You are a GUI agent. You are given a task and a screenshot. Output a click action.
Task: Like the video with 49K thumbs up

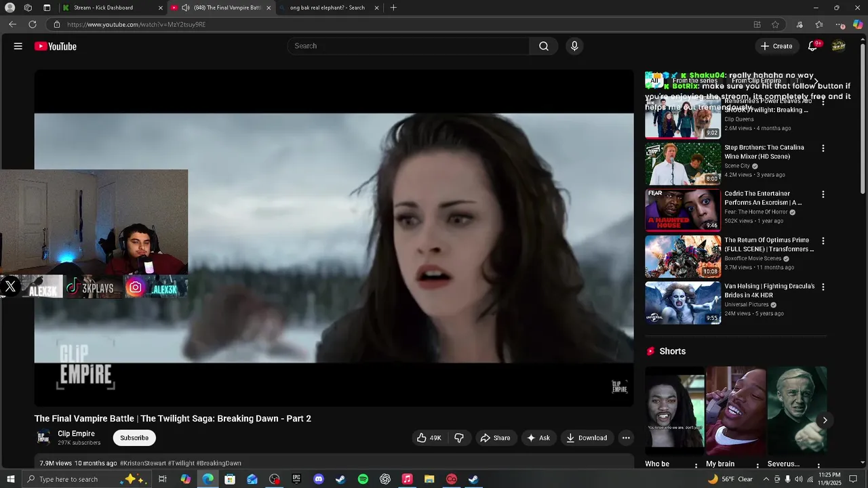tap(429, 438)
